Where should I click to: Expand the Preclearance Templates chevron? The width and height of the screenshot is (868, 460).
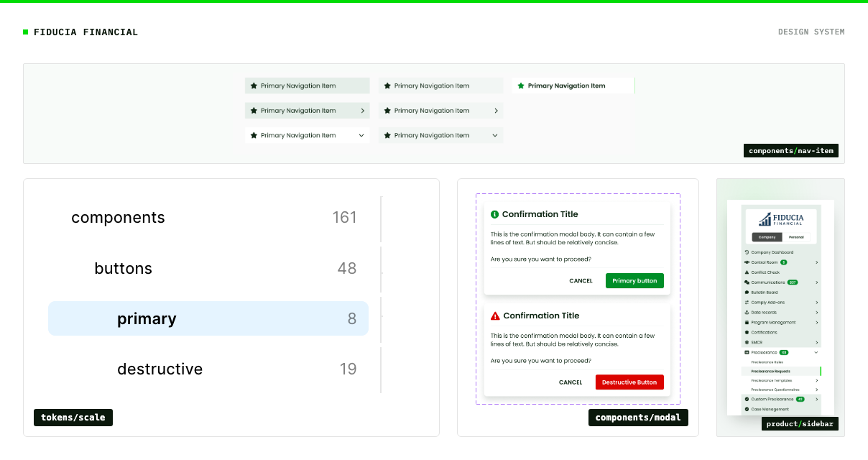pyautogui.click(x=816, y=380)
